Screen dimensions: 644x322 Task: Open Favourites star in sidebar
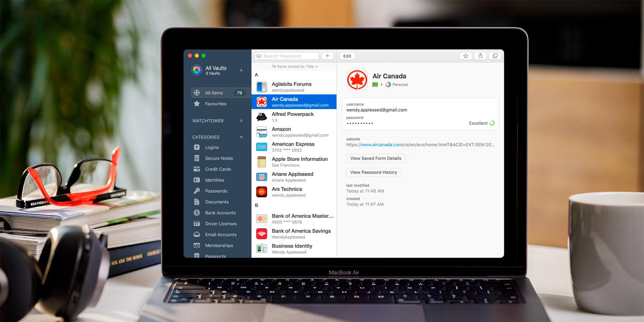click(197, 103)
